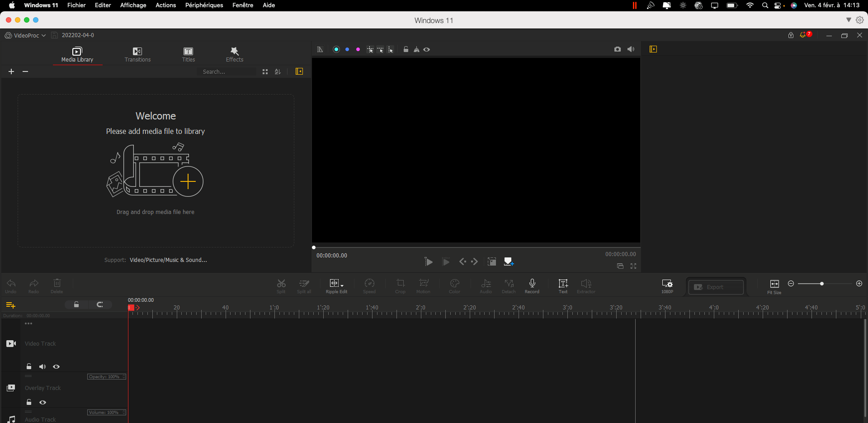
Task: Start voice Record with the microphone
Action: 532,286
